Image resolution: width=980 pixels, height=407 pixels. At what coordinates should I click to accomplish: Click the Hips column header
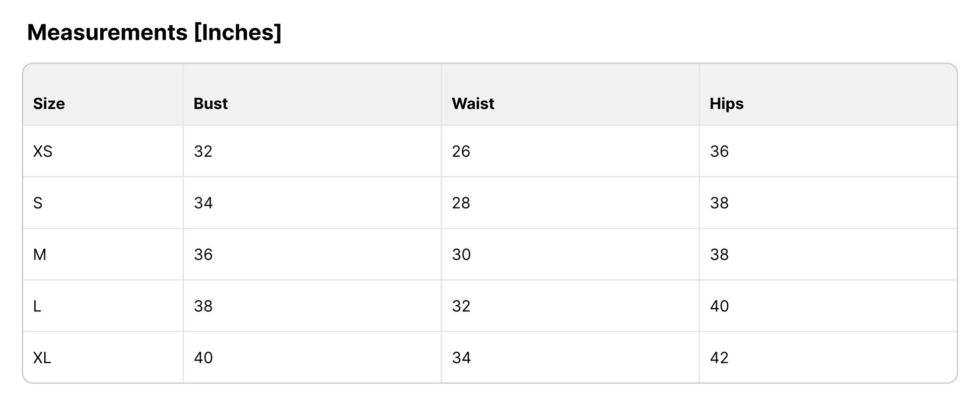pyautogui.click(x=726, y=104)
